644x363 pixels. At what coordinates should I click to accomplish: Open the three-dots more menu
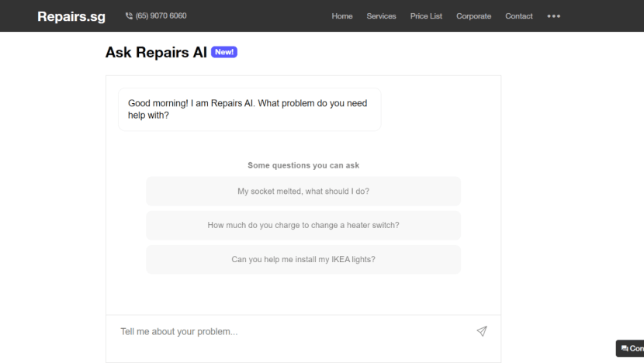click(553, 16)
